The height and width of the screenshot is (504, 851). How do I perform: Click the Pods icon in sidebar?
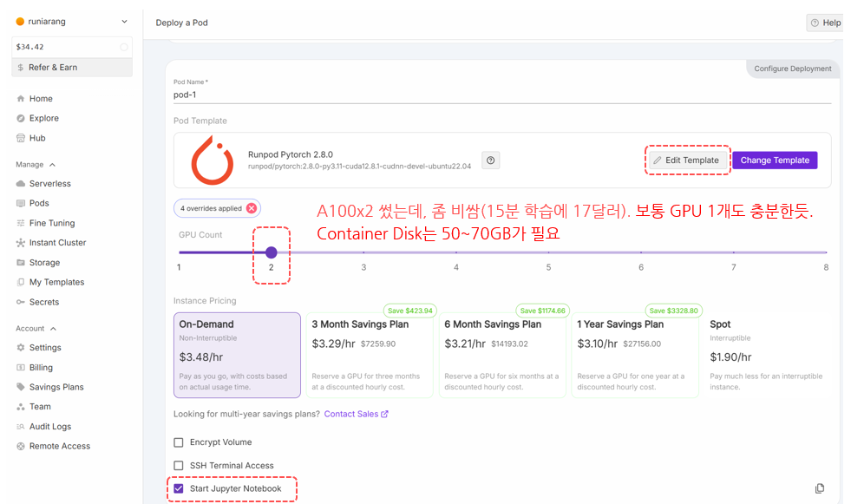pyautogui.click(x=21, y=203)
